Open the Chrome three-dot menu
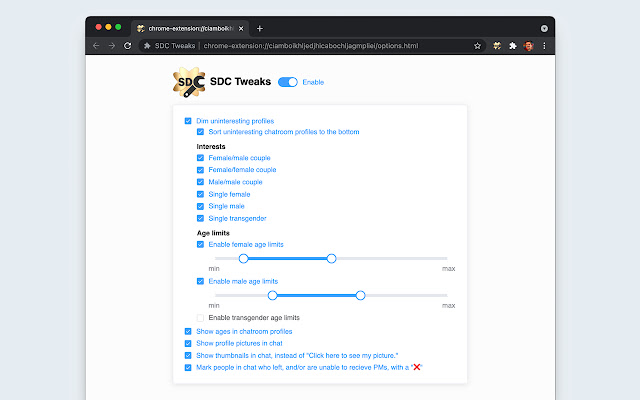The height and width of the screenshot is (400, 640). tap(543, 46)
